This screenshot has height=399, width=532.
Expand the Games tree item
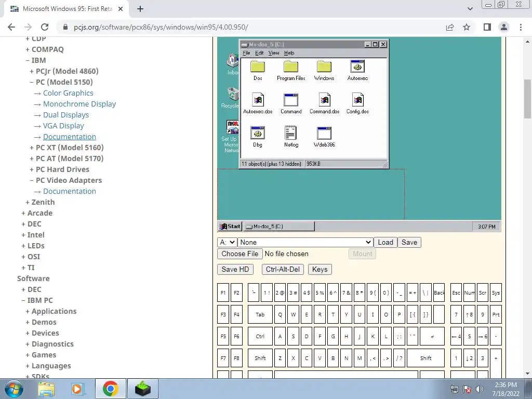(42, 354)
